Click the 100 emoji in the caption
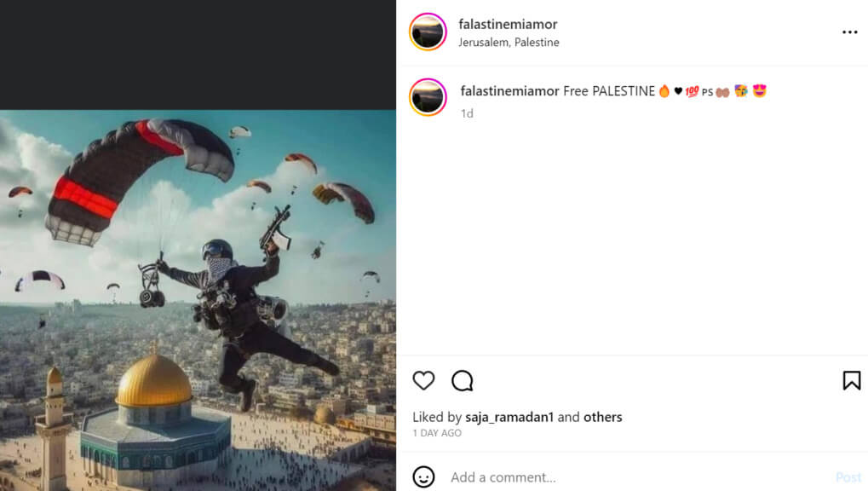The image size is (868, 491). point(692,91)
